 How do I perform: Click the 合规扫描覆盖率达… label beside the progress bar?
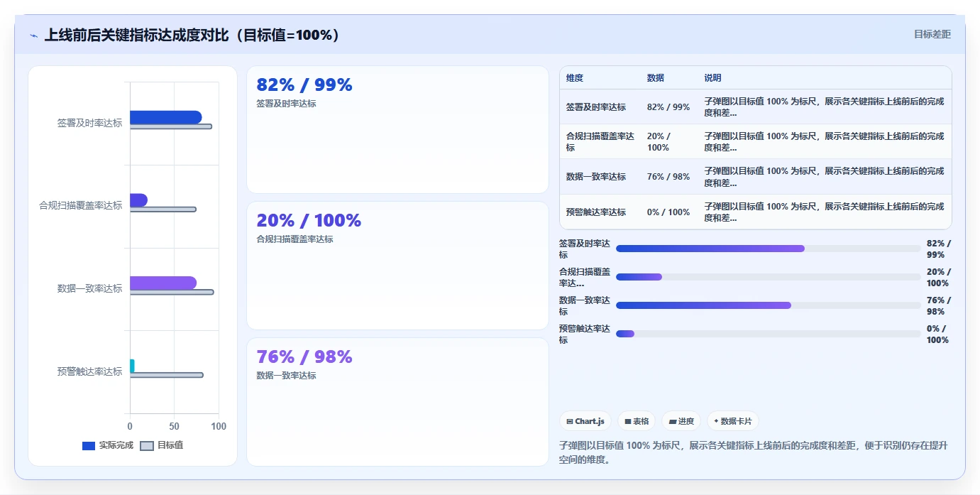[585, 277]
